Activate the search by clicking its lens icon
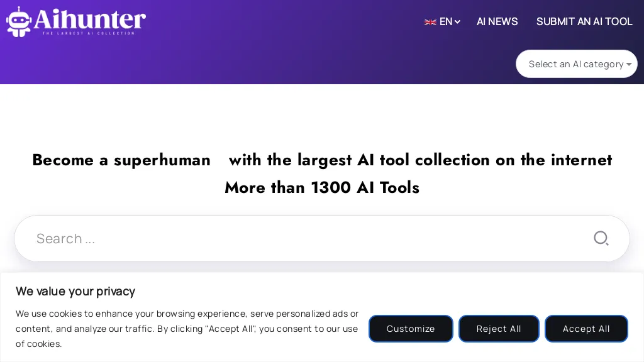 click(601, 238)
